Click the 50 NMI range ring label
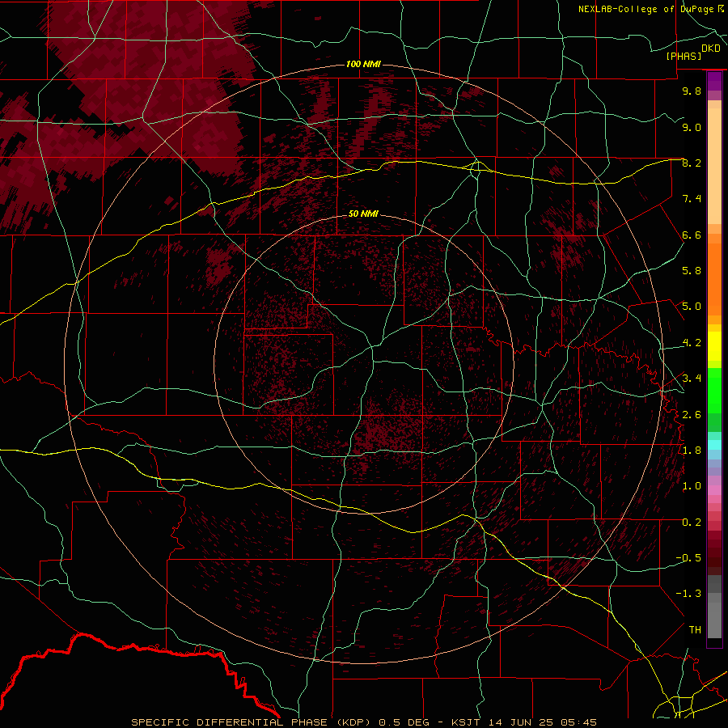Image resolution: width=728 pixels, height=728 pixels. click(363, 214)
